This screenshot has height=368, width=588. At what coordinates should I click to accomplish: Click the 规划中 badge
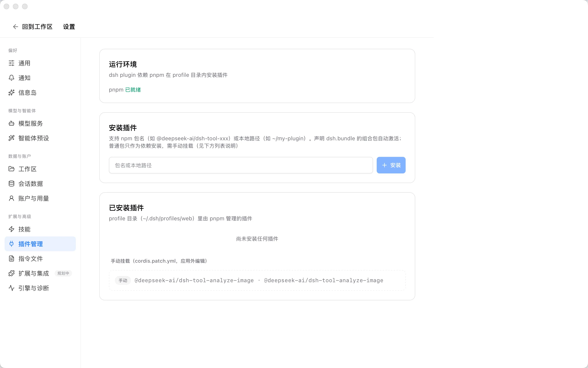pos(63,273)
